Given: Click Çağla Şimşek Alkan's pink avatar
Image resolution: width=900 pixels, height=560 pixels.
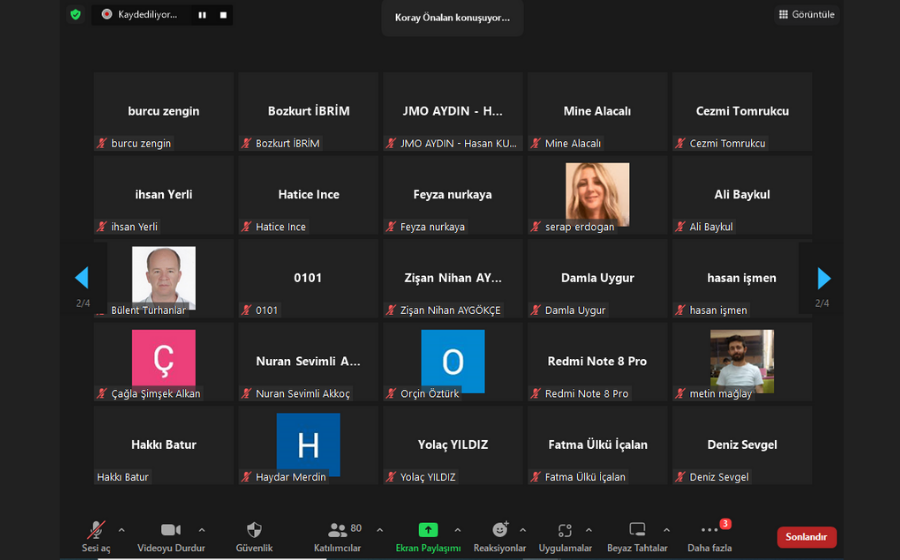Looking at the screenshot, I should point(164,360).
